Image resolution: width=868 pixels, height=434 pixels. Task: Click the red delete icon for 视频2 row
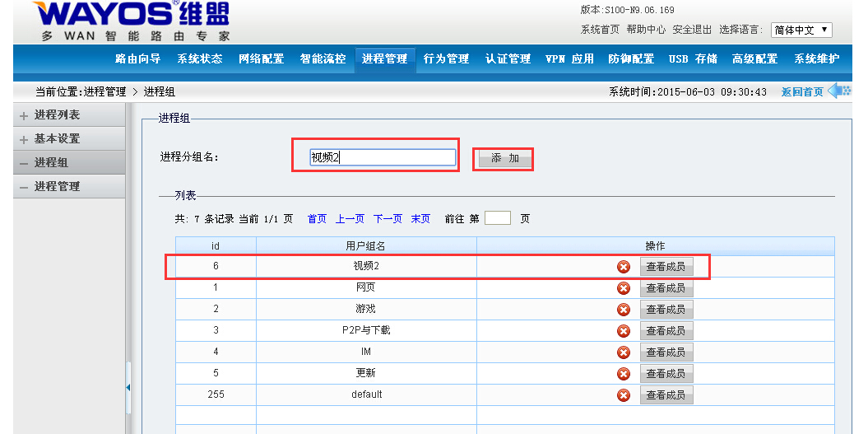point(624,266)
